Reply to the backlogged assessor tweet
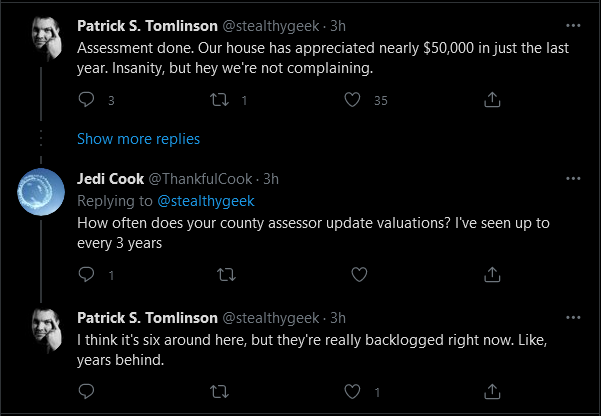The width and height of the screenshot is (601, 416). (86, 391)
